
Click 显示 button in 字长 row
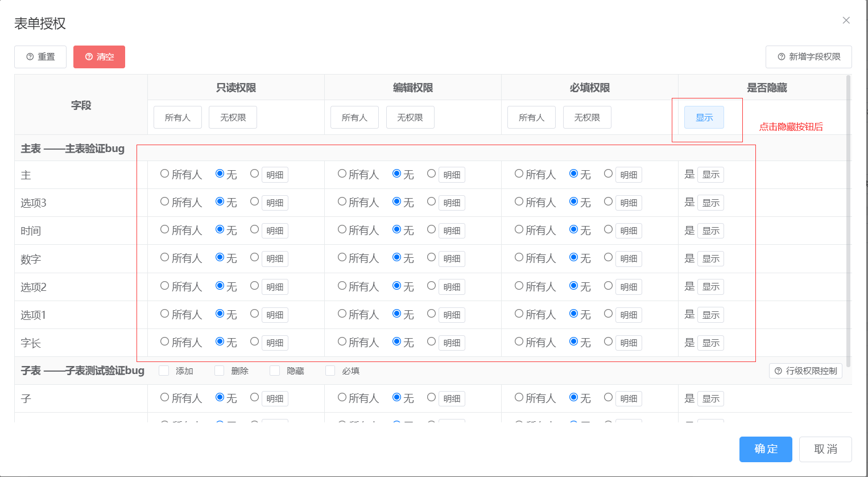(710, 343)
